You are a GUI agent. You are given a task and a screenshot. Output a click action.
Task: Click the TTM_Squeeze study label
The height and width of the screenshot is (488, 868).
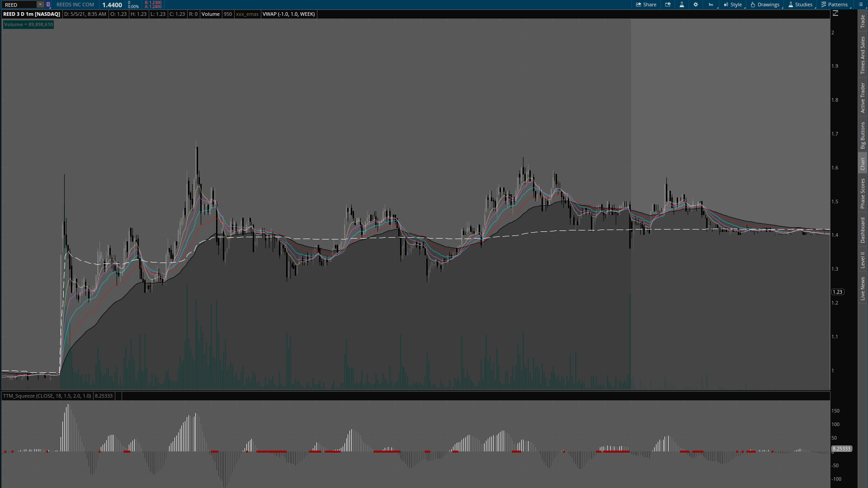47,396
